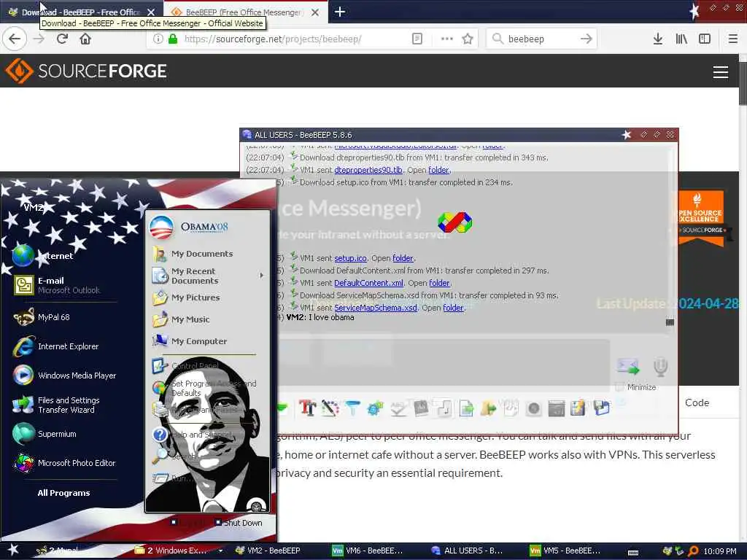Tick the Minimize checkbox in BeeBEEP
The width and height of the screenshot is (747, 560).
point(620,387)
